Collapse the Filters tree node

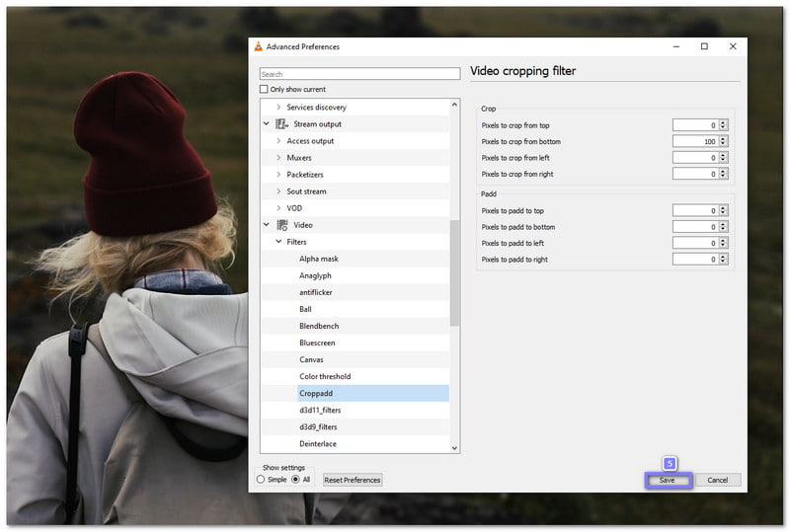click(x=278, y=242)
